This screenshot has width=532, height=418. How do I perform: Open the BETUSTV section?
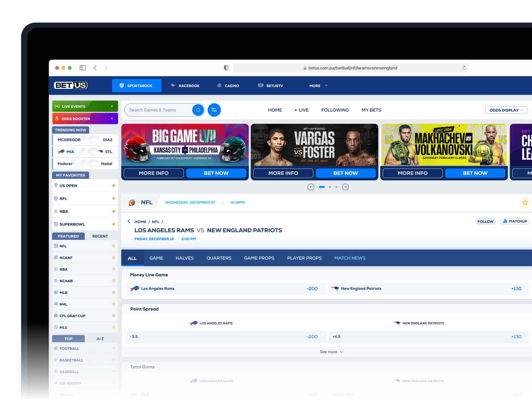pos(270,85)
